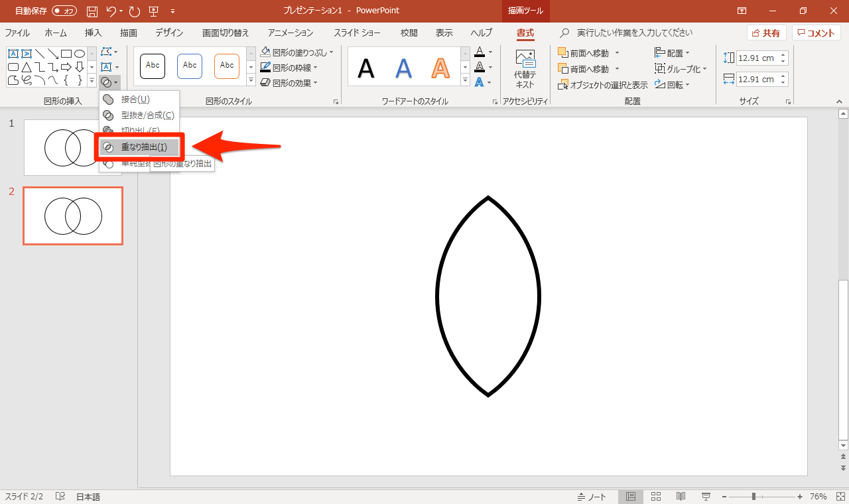This screenshot has height=504, width=849.
Task: Select the text box shape in gallery
Action: pos(13,54)
